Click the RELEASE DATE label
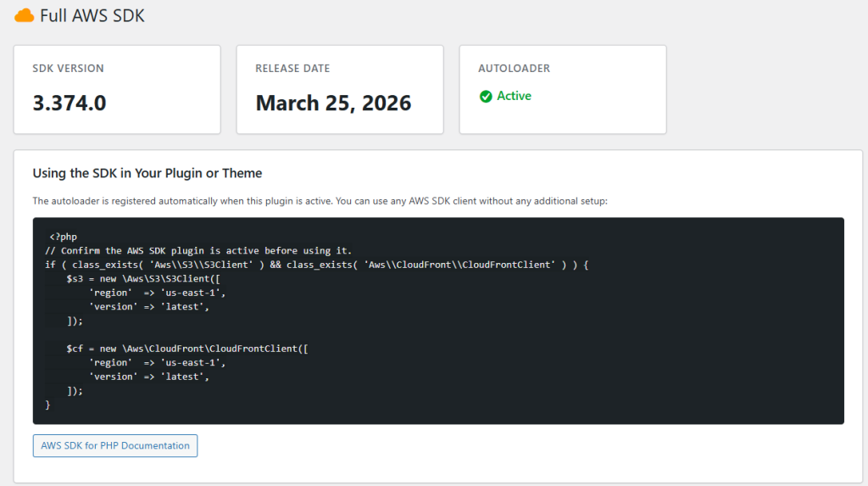The image size is (868, 486). pyautogui.click(x=292, y=68)
